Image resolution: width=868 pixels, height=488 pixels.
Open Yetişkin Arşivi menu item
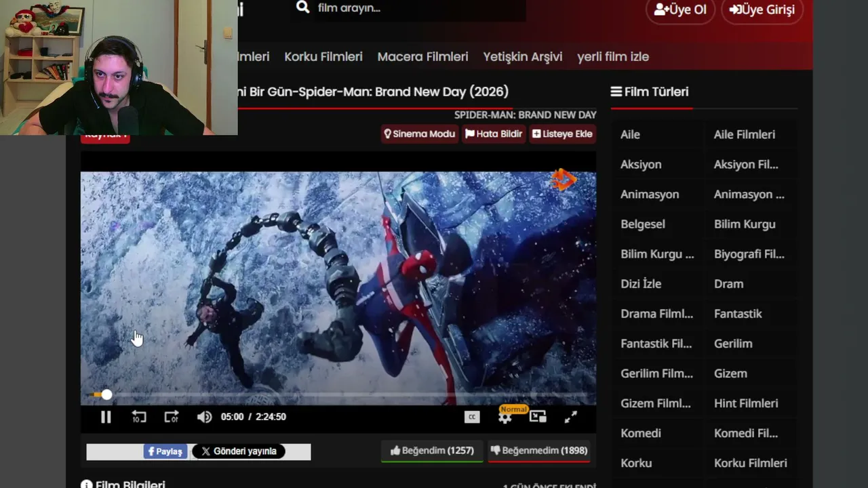[x=523, y=57]
